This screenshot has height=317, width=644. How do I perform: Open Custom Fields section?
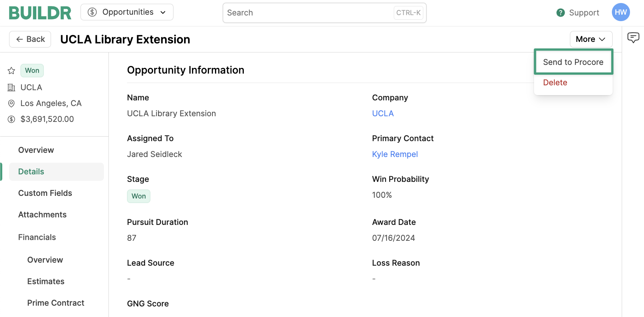[45, 193]
